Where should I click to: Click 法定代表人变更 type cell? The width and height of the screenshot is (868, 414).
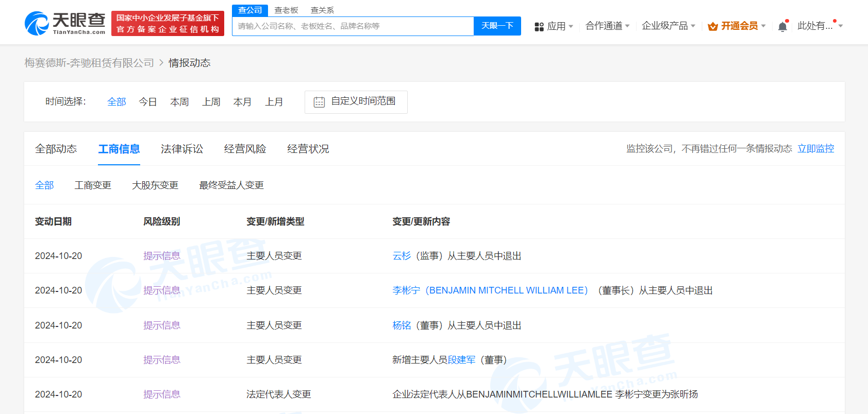[x=279, y=394]
